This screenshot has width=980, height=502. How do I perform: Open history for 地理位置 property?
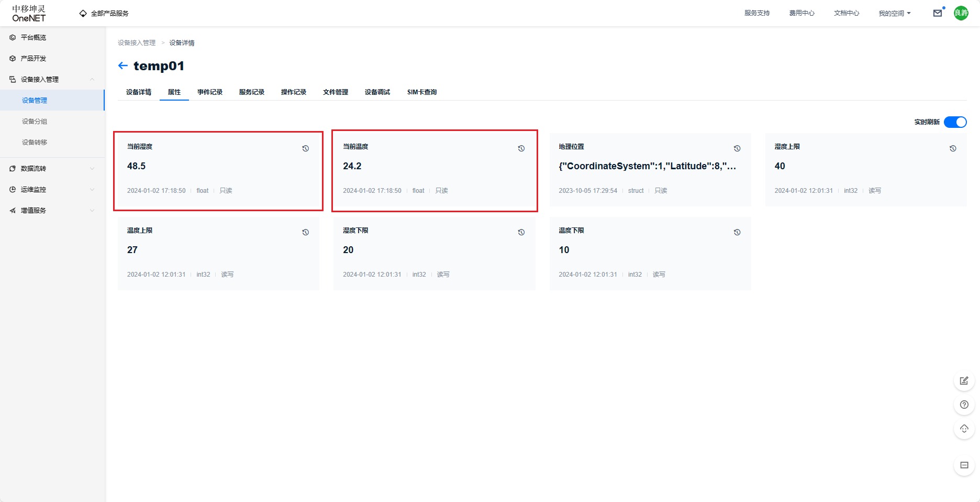coord(737,149)
